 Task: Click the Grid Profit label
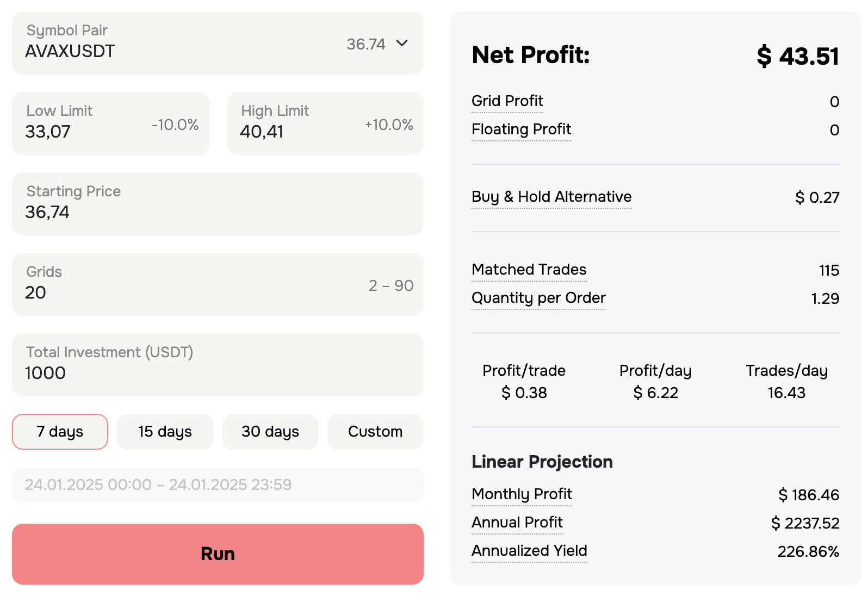507,101
